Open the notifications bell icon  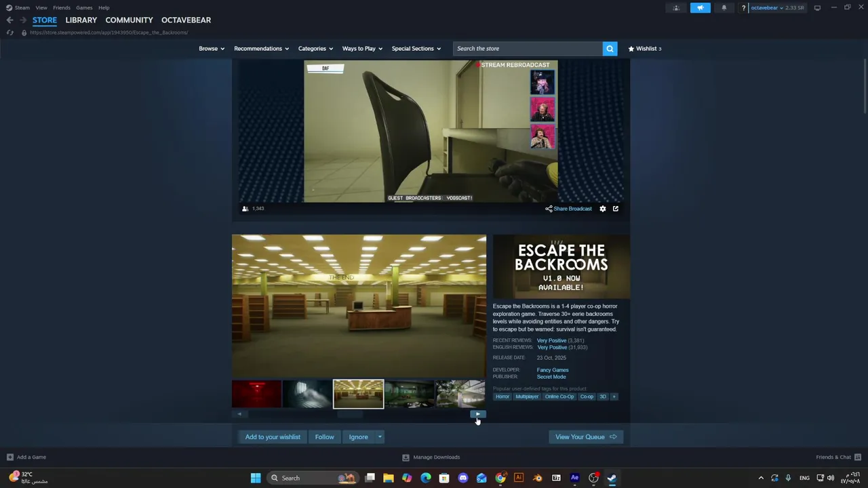coord(724,8)
